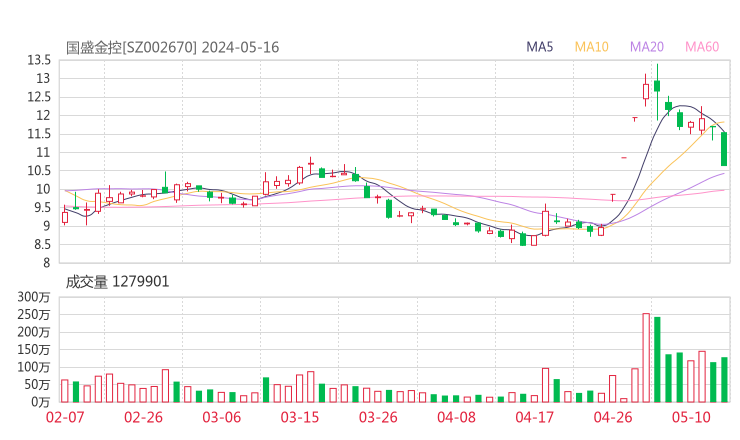
Task: Click the chart title 国盛金控[SZ002670] 2024-05-16
Action: 172,48
